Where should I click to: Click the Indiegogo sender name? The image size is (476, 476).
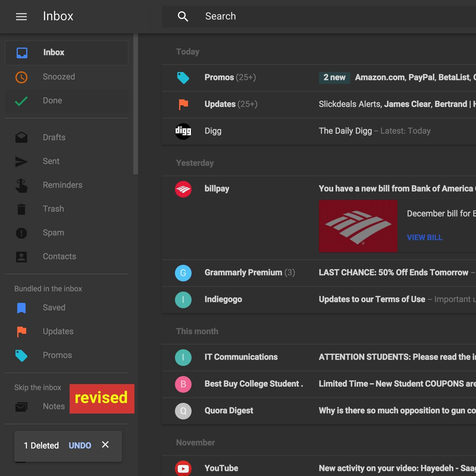(x=223, y=299)
